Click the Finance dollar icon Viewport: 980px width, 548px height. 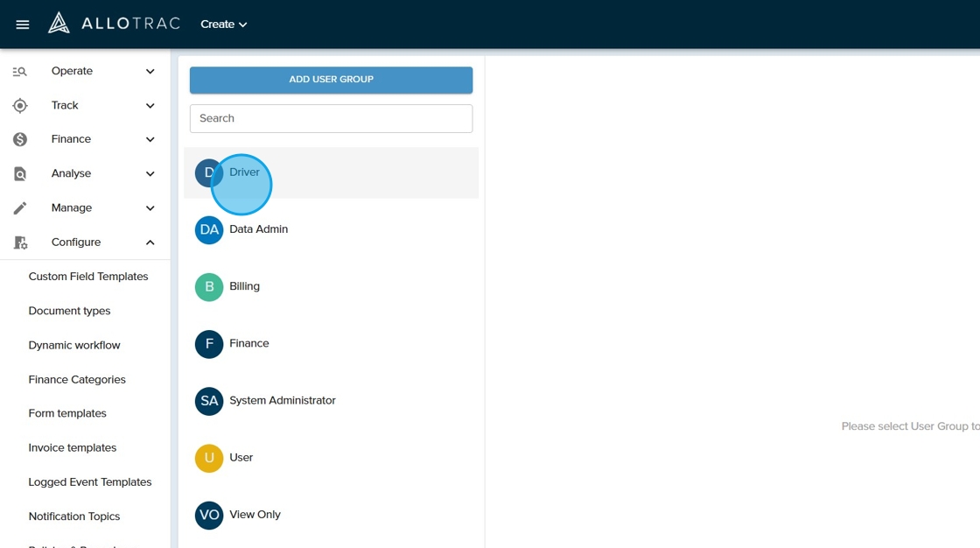click(20, 140)
